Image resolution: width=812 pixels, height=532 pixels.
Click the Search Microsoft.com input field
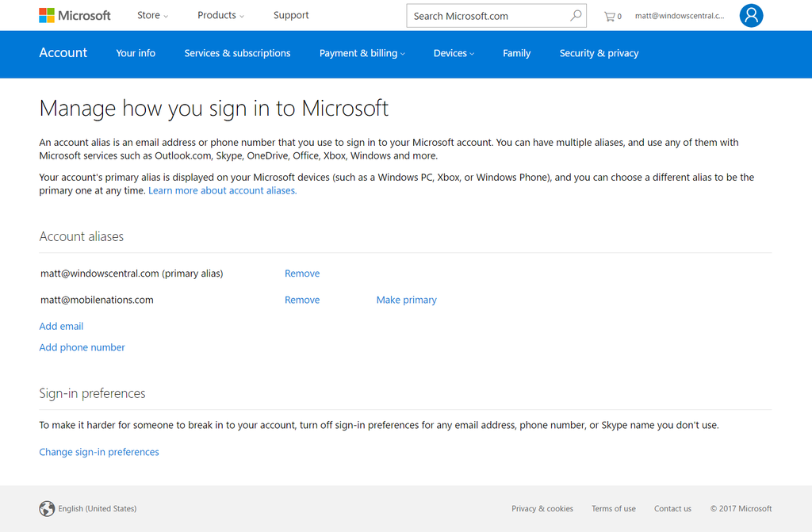(484, 15)
